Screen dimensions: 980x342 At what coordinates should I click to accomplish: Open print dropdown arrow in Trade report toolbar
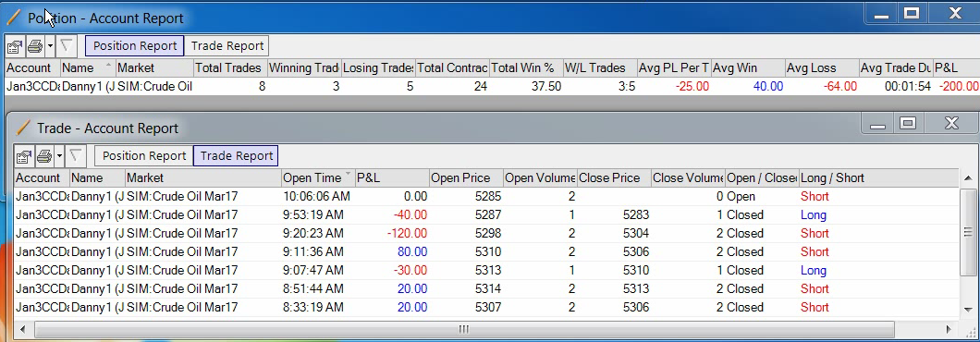click(x=59, y=155)
